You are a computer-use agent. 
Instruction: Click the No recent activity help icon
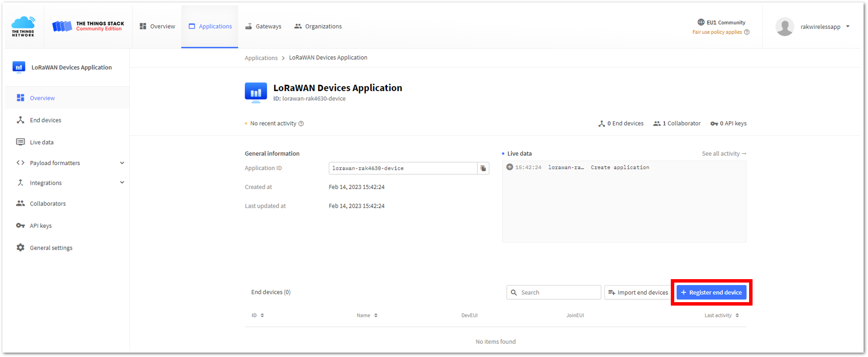point(301,123)
